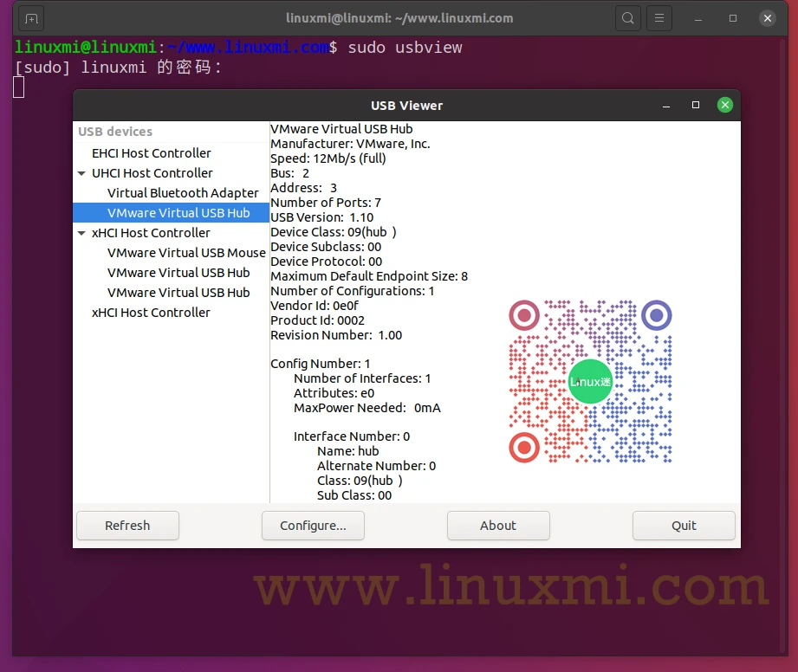Viewport: 798px width, 672px height.
Task: Click 'Maximum Default Endpoint Size: 8' line
Action: point(369,276)
